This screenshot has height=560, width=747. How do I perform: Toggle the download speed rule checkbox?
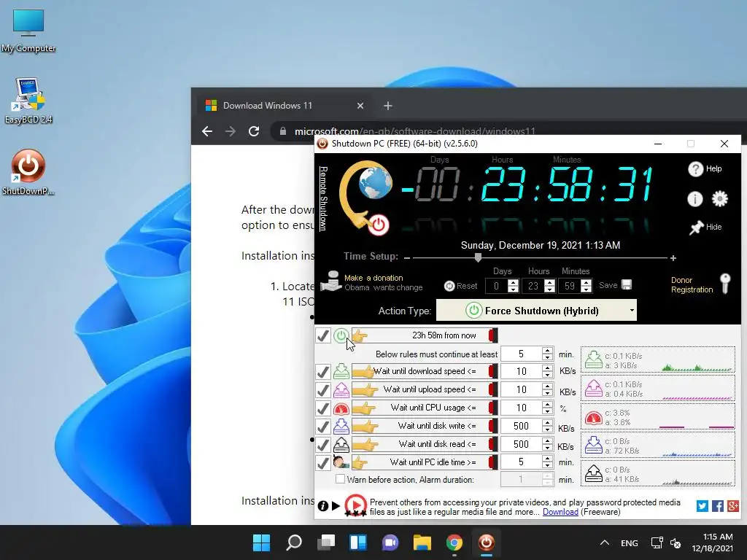(323, 371)
